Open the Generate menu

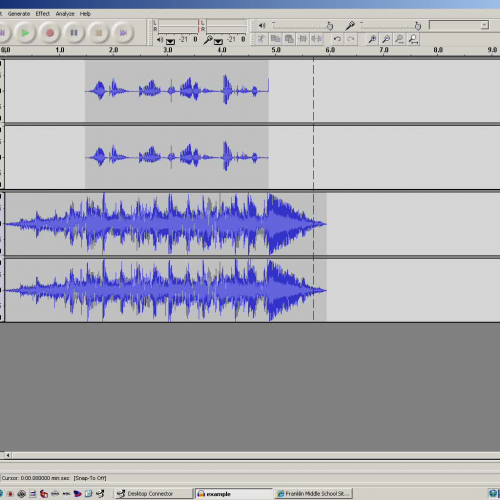[x=19, y=14]
